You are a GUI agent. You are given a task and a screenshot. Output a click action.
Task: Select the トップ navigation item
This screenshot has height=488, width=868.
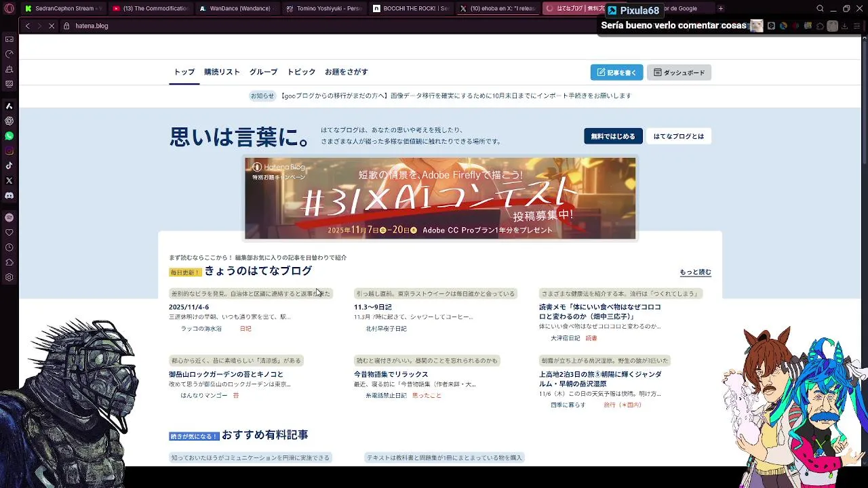(184, 72)
